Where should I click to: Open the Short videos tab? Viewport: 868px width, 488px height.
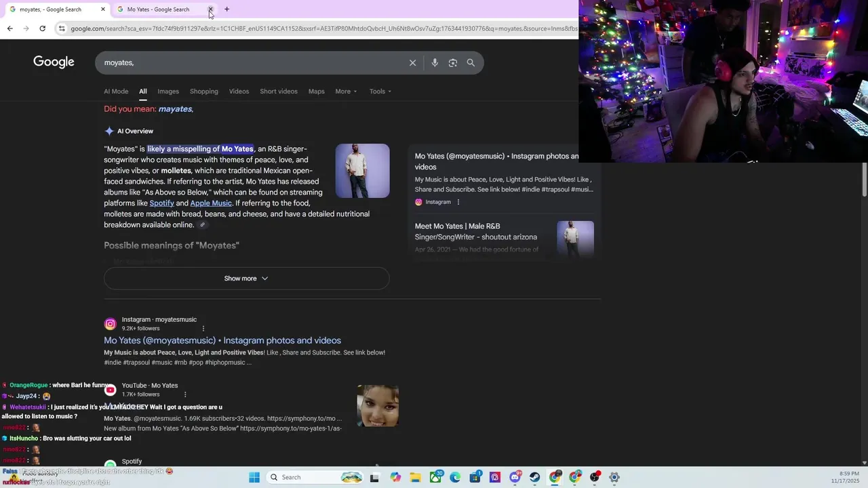pyautogui.click(x=279, y=91)
